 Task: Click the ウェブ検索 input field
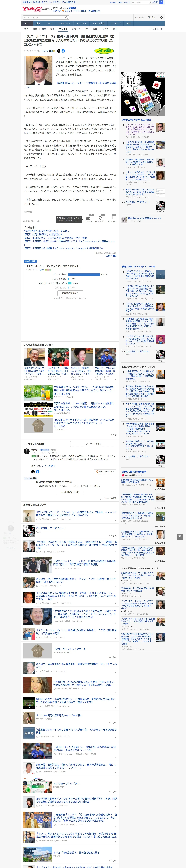tap(140, 2)
